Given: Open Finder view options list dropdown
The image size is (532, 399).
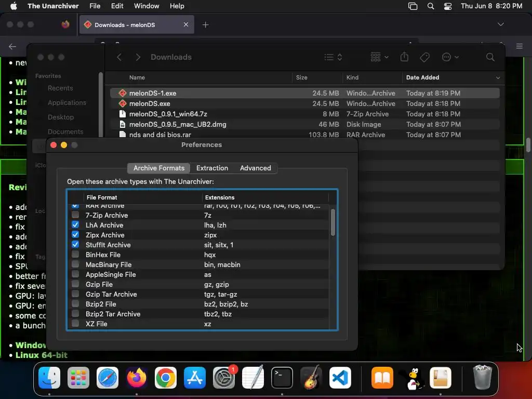Looking at the screenshot, I should [333, 57].
